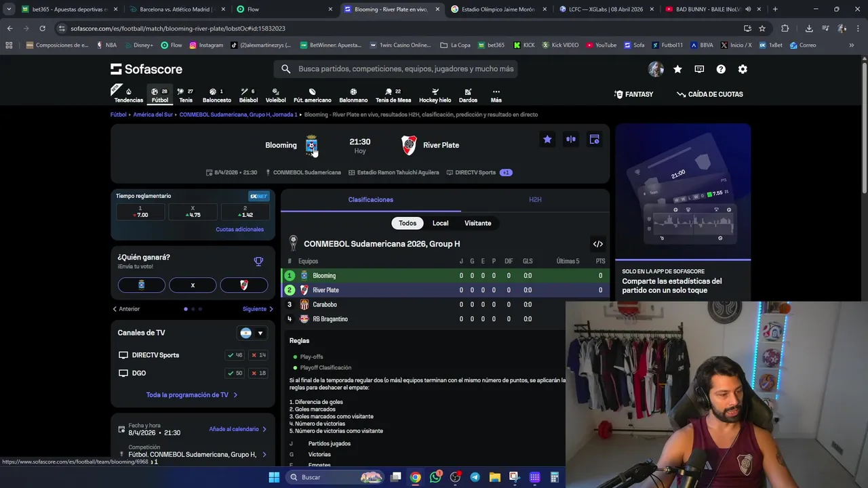The height and width of the screenshot is (488, 868).
Task: Click the match calendar icon button
Action: click(x=594, y=139)
